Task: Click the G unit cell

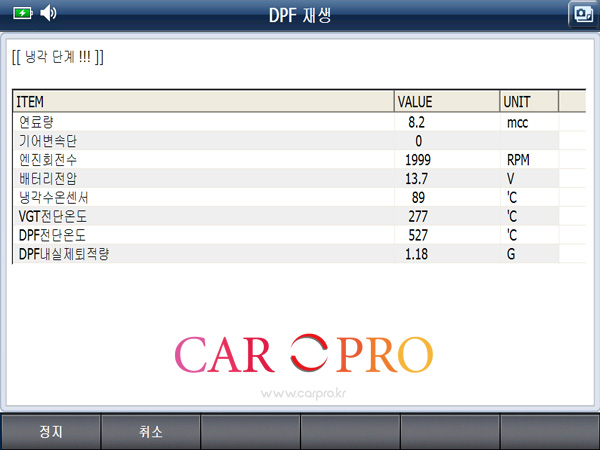Action: tap(511, 254)
